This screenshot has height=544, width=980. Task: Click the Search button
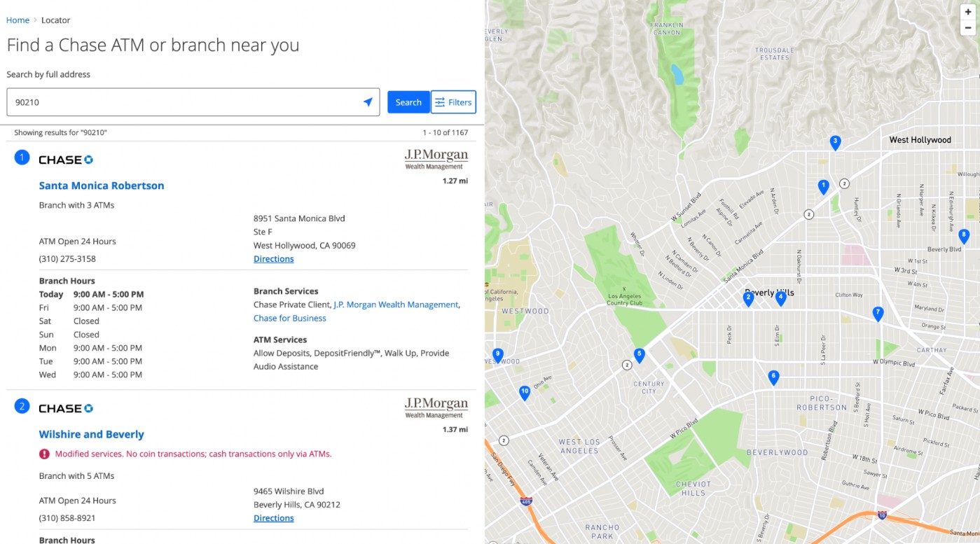click(x=408, y=102)
